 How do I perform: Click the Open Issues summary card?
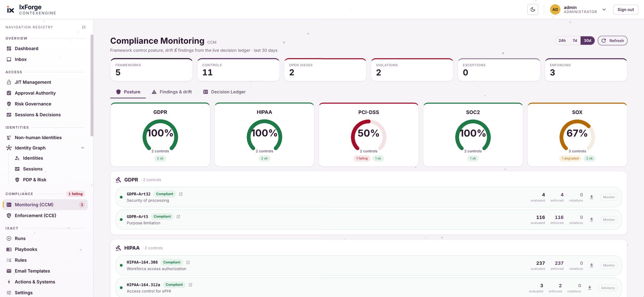[x=325, y=70]
